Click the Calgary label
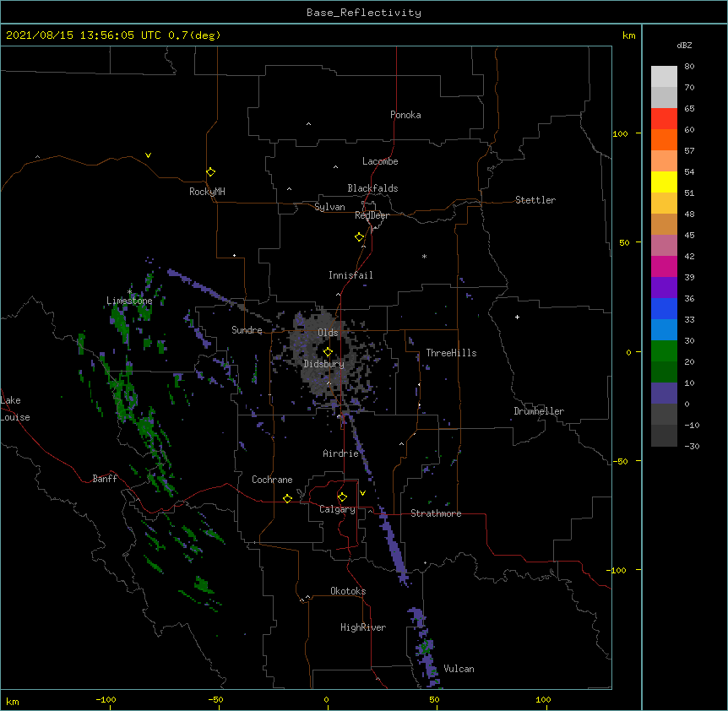Screen dimensions: 728x711 tap(337, 509)
